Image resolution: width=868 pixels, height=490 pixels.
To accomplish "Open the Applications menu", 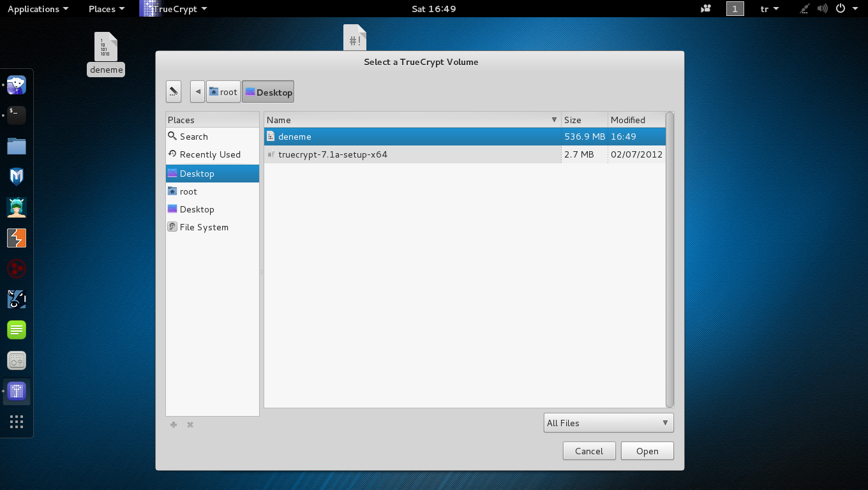I will [38, 9].
